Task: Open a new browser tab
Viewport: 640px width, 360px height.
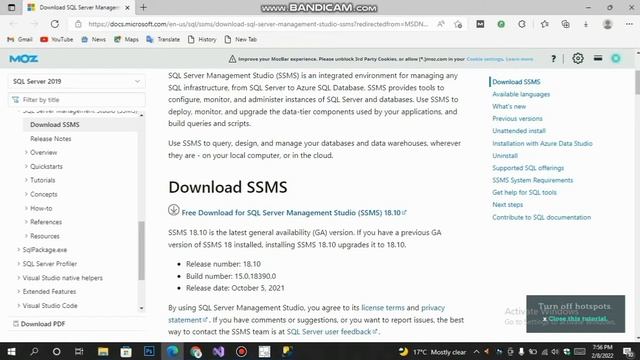Action: coord(143,7)
